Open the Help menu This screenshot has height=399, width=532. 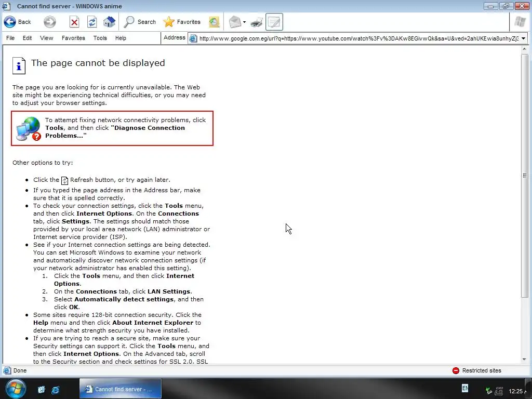121,38
